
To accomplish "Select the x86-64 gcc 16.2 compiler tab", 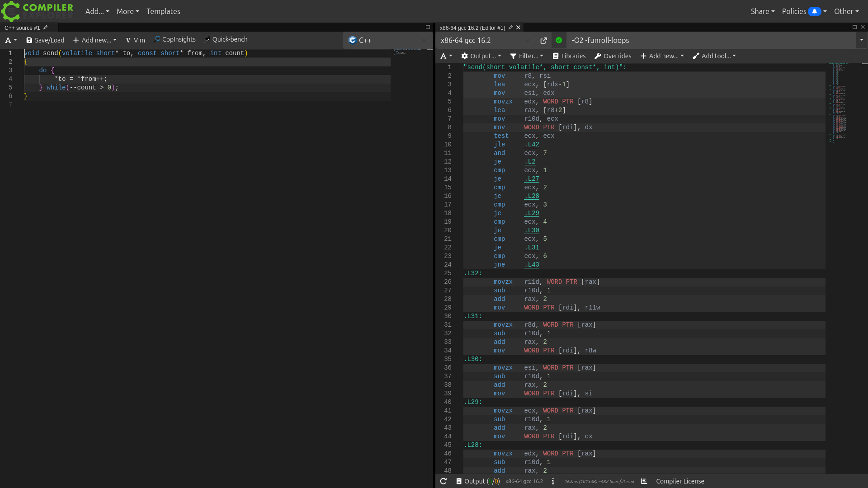I will [472, 28].
